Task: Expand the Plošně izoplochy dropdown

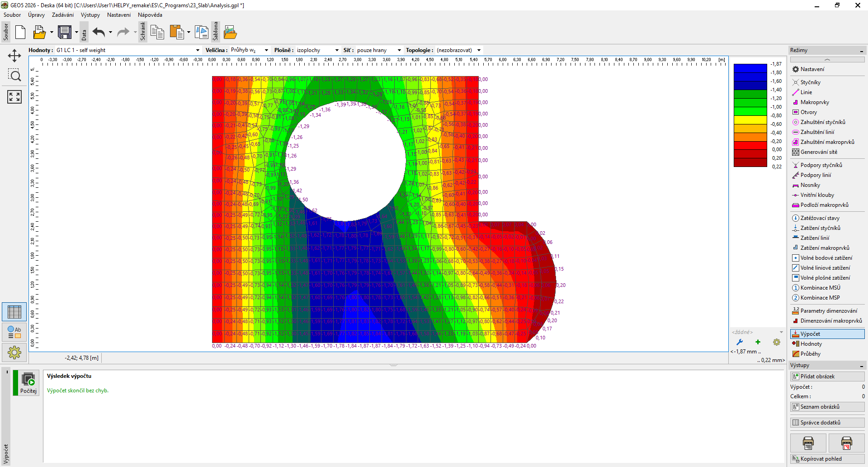Action: 337,50
